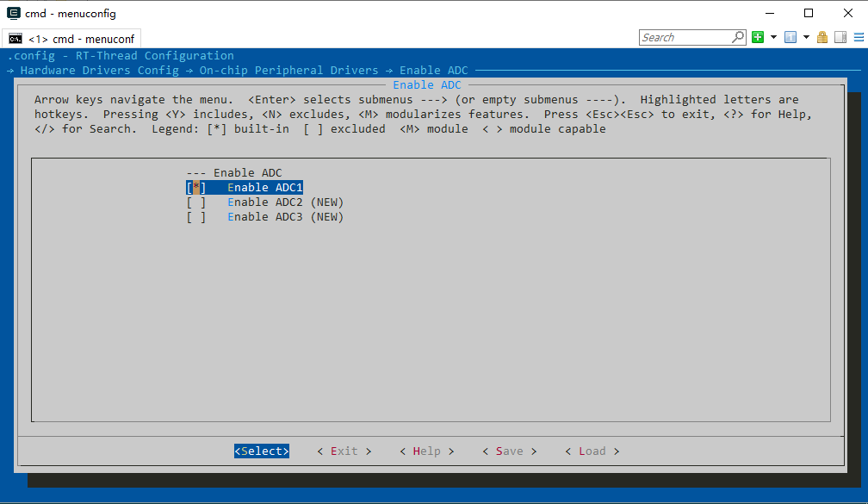Click the magnifier icon in Search box
Image resolution: width=868 pixels, height=504 pixels.
738,37
